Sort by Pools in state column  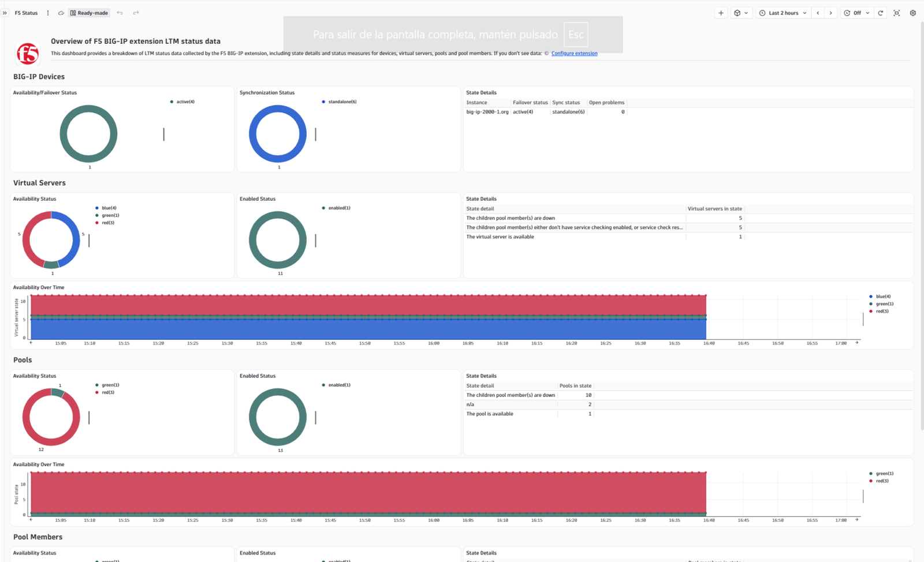575,386
